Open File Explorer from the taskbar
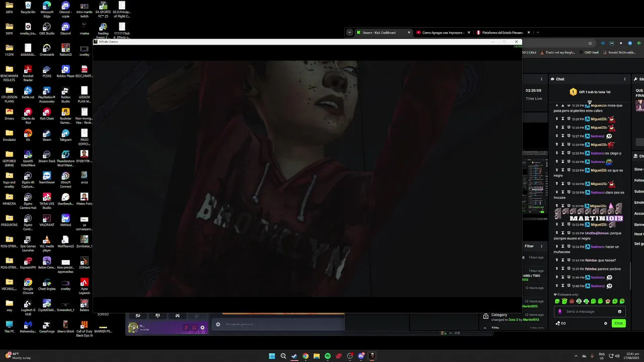 click(316, 356)
